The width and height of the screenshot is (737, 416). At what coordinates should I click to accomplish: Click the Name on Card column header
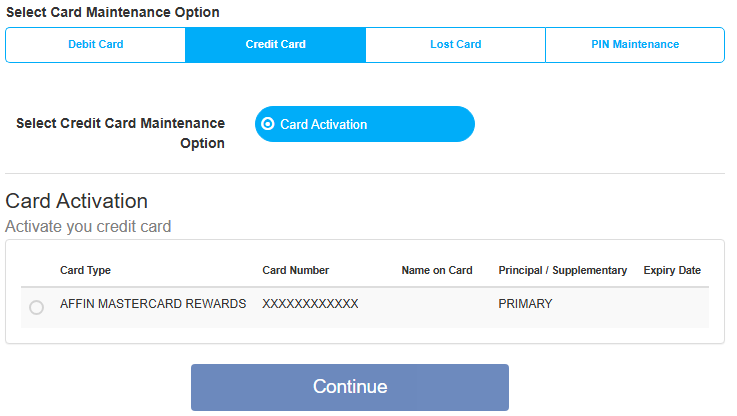(x=437, y=270)
